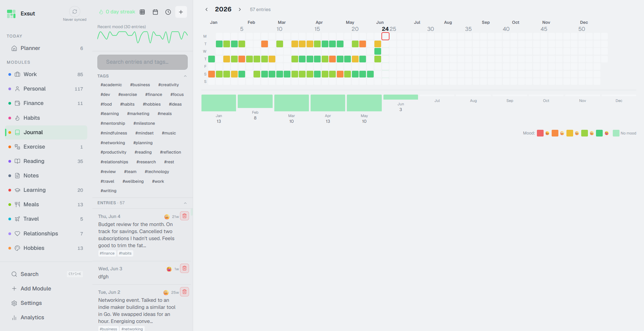This screenshot has height=331, width=644.
Task: Open Settings
Action: (46, 303)
